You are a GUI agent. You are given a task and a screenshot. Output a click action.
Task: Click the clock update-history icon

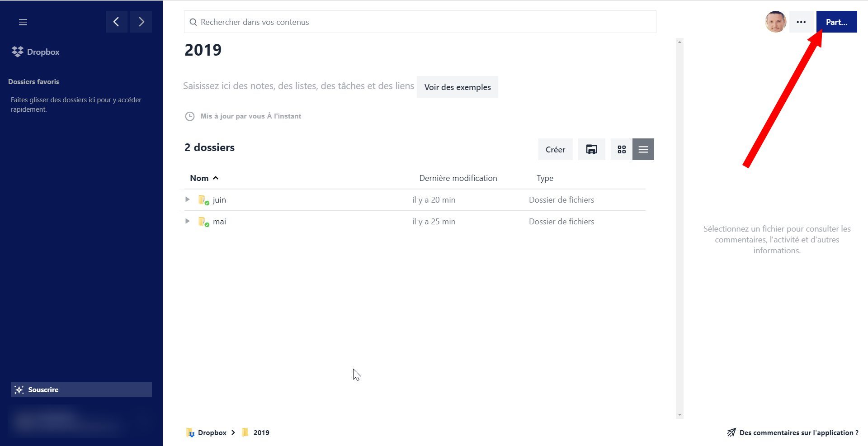click(190, 116)
